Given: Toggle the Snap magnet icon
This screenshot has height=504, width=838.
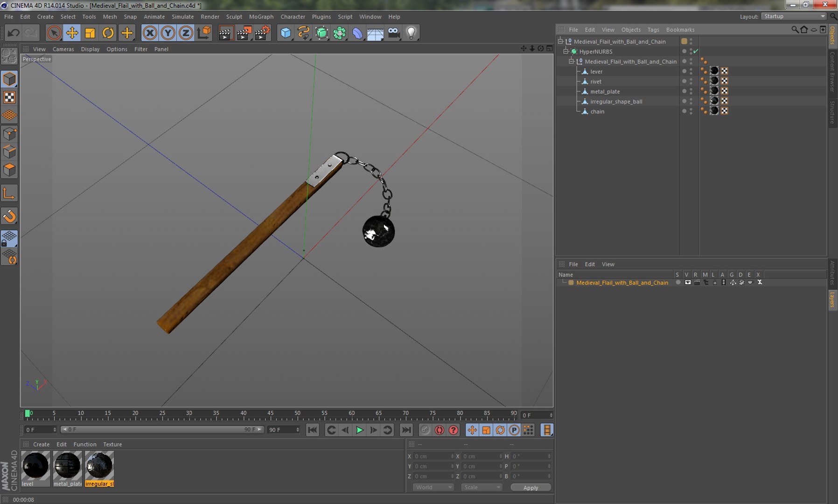Looking at the screenshot, I should click(9, 216).
